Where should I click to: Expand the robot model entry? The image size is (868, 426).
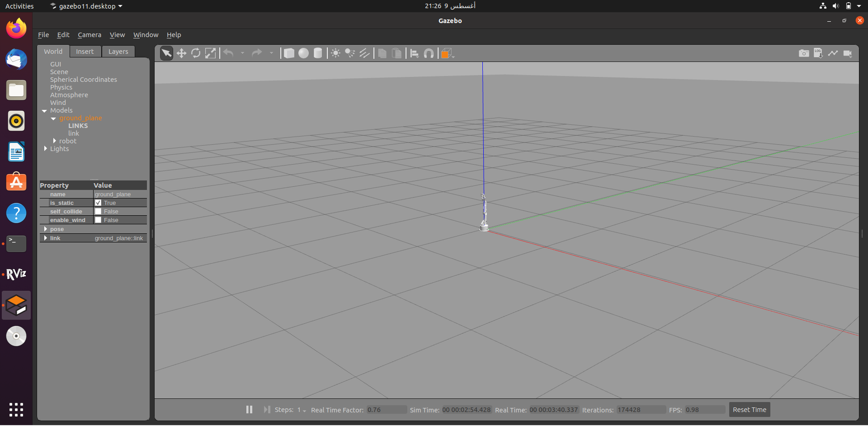pos(54,141)
